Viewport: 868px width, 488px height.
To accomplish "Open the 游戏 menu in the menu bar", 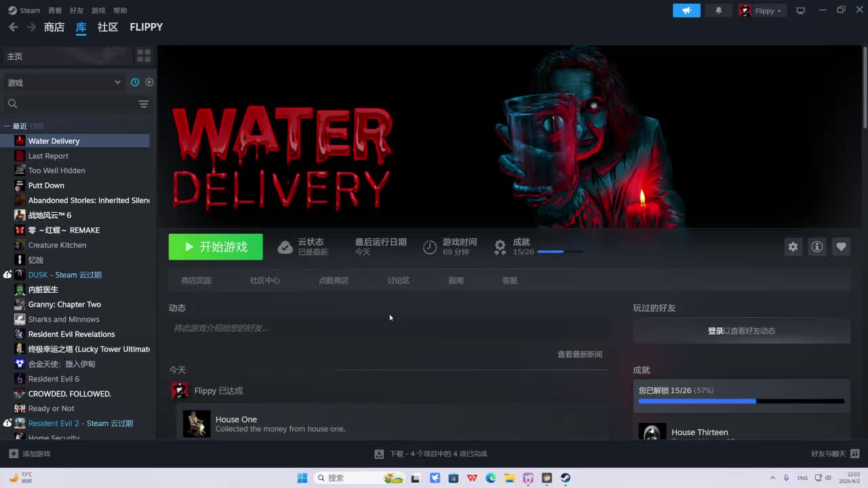I will 98,10.
